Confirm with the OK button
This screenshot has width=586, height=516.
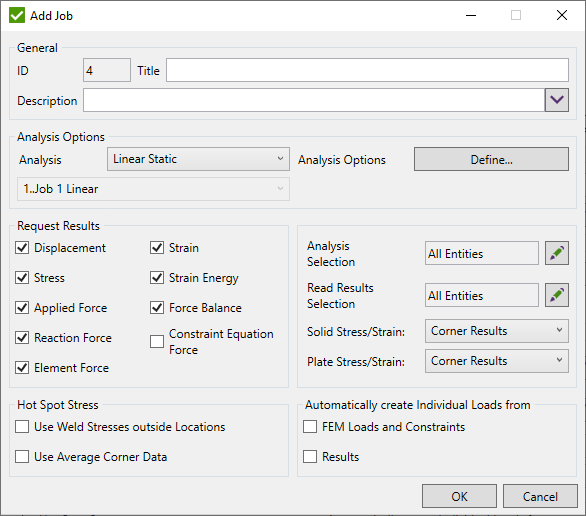(459, 496)
